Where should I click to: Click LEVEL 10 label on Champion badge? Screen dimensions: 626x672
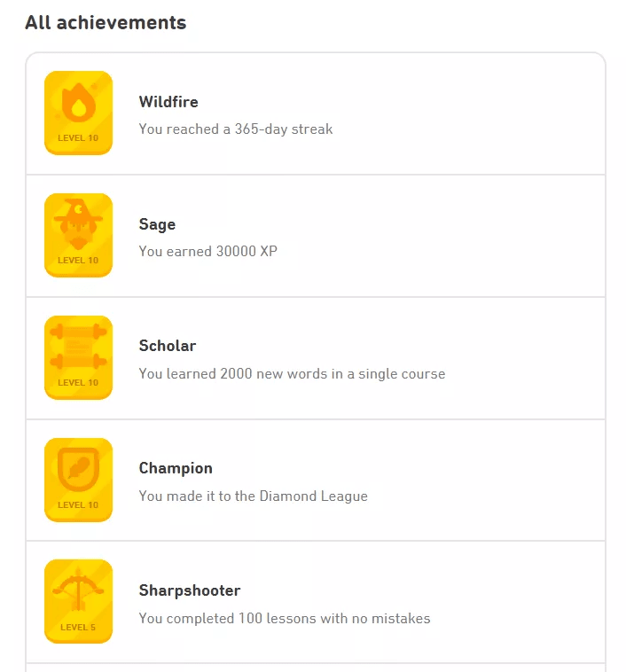[78, 505]
